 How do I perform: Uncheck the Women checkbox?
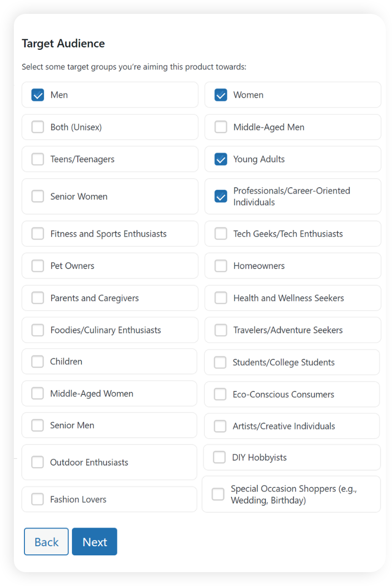pos(220,95)
